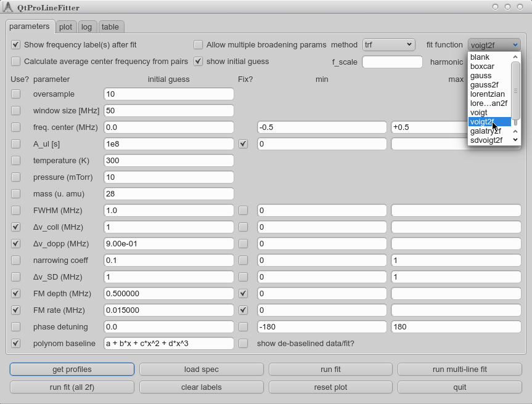This screenshot has width=532, height=404.
Task: Click the fit function list scrollbar
Action: (516, 92)
